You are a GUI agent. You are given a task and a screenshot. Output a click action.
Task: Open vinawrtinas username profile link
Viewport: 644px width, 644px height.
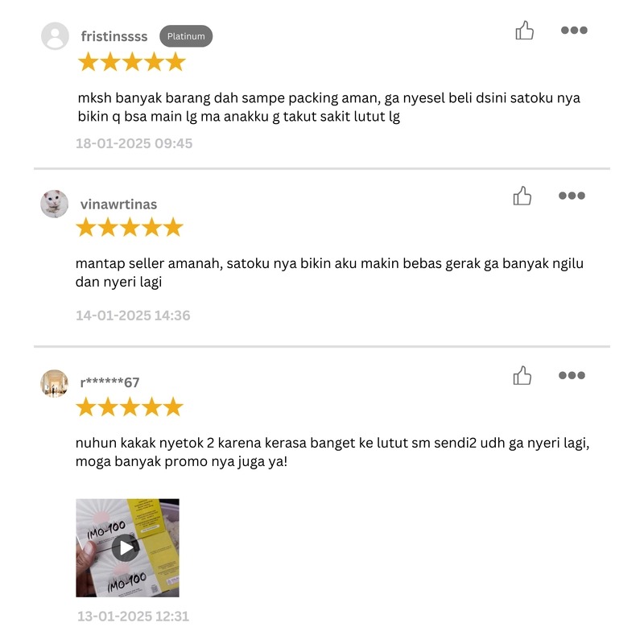pos(118,204)
